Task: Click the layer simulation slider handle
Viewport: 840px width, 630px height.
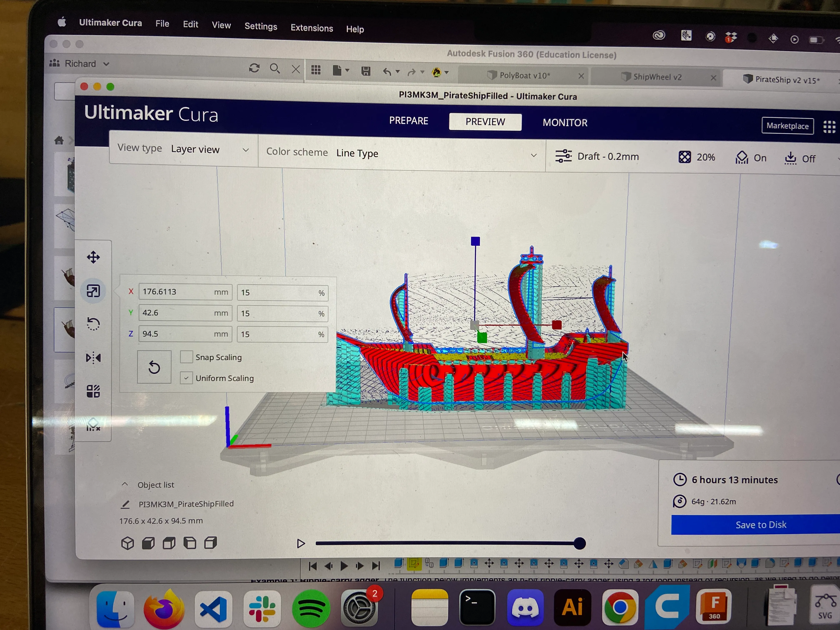Action: coord(579,544)
